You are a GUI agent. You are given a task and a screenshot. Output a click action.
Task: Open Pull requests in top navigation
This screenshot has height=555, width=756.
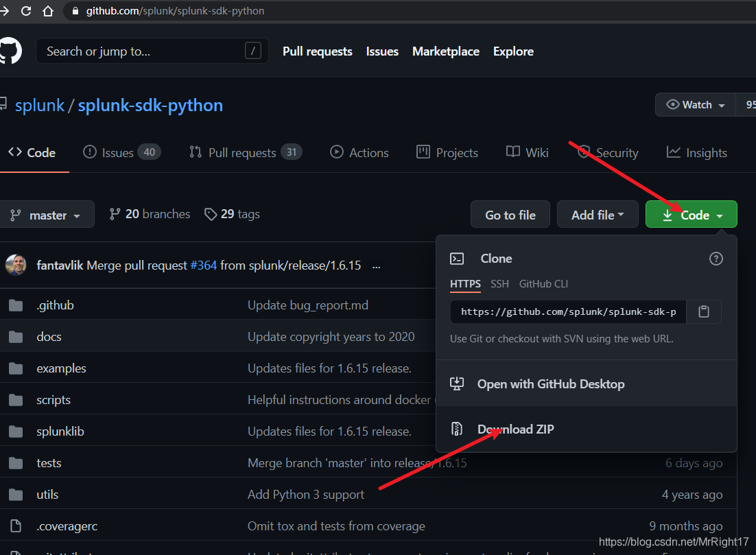[x=317, y=51]
